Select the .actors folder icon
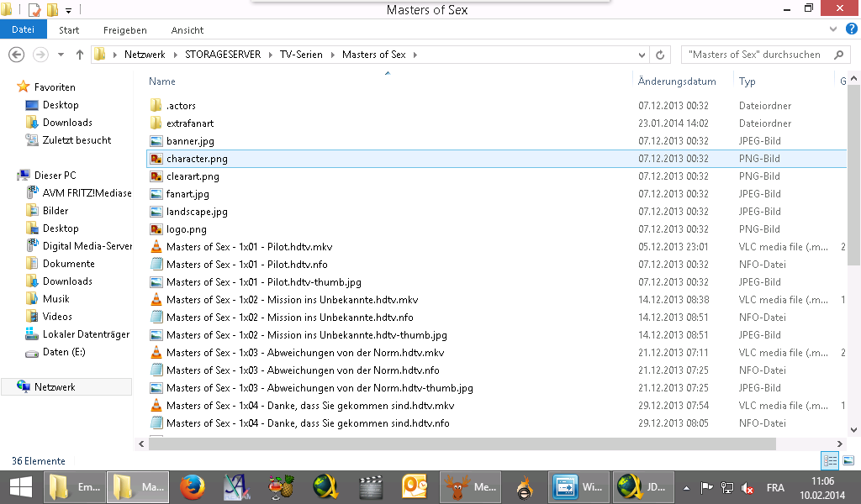The image size is (861, 504). coord(156,105)
